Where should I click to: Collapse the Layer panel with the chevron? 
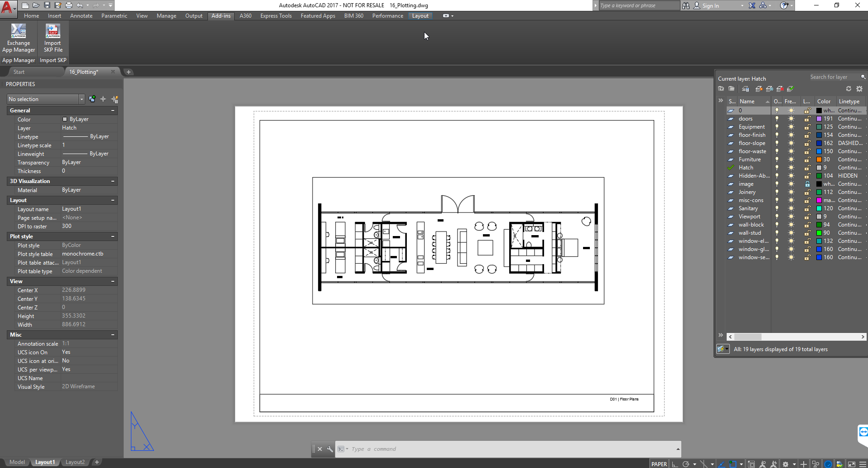pos(720,101)
